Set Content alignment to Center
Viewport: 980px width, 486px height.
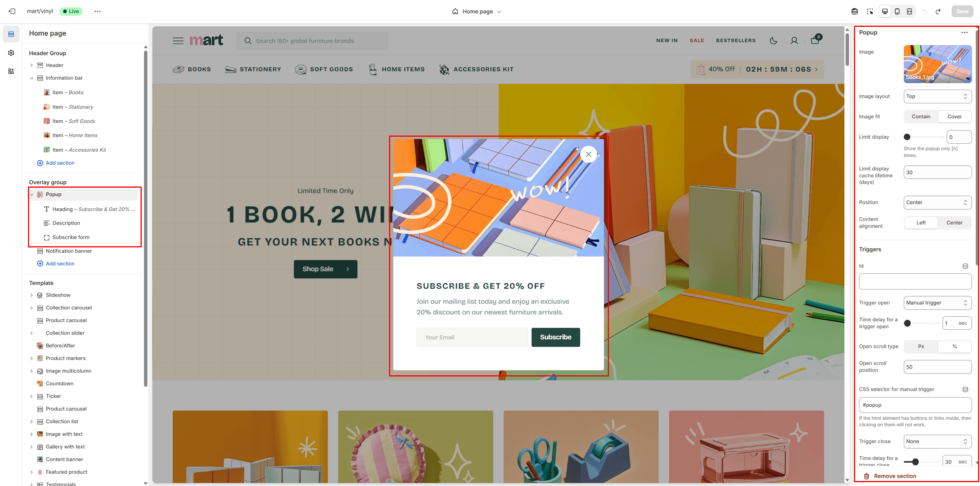click(954, 223)
